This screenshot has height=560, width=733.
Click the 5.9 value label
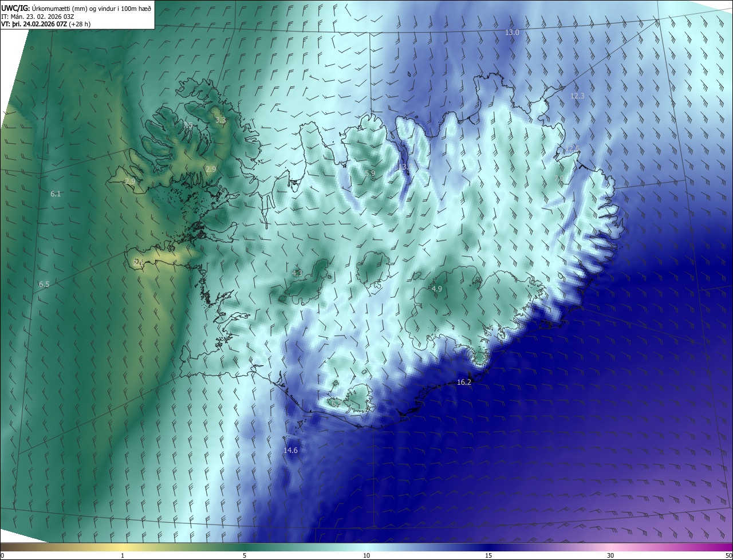tap(370, 173)
